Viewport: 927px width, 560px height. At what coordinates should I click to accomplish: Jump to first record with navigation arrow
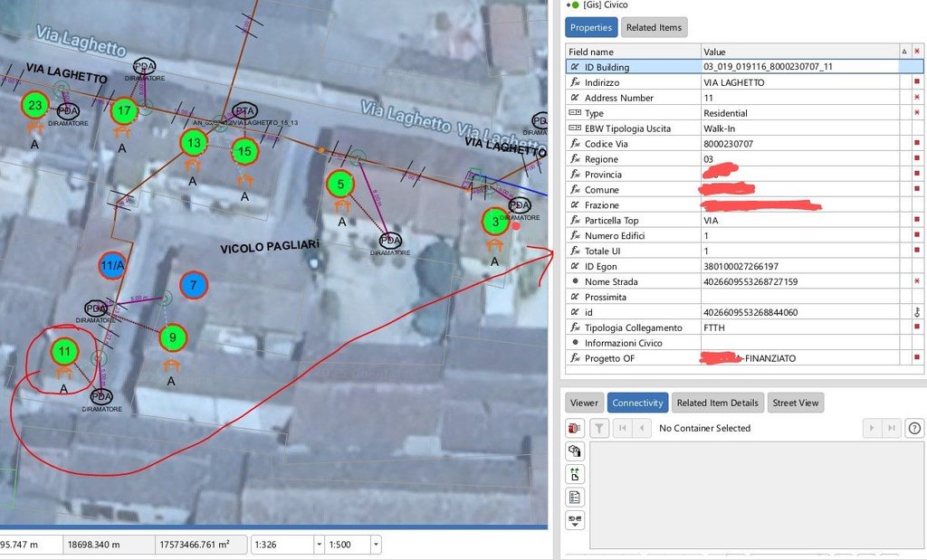pyautogui.click(x=621, y=428)
